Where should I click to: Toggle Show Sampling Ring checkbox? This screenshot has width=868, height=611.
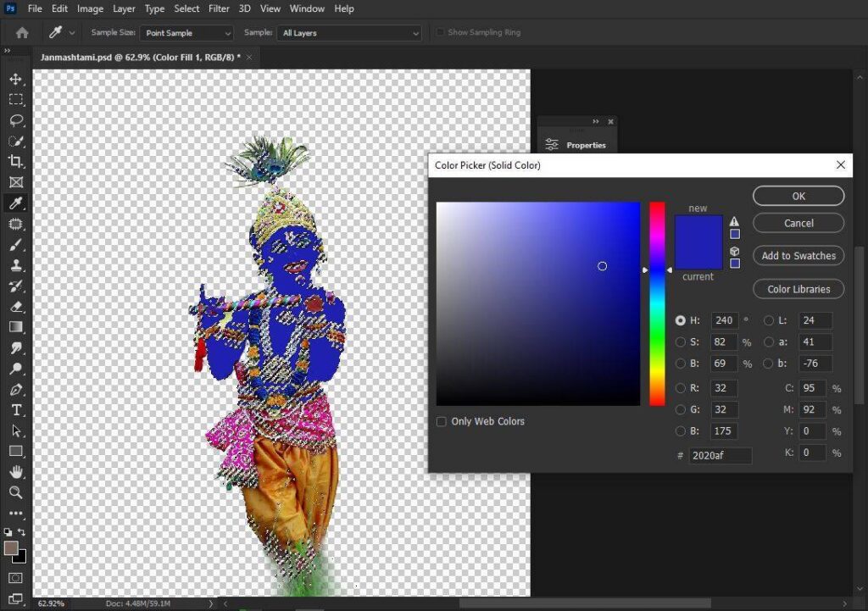[440, 32]
